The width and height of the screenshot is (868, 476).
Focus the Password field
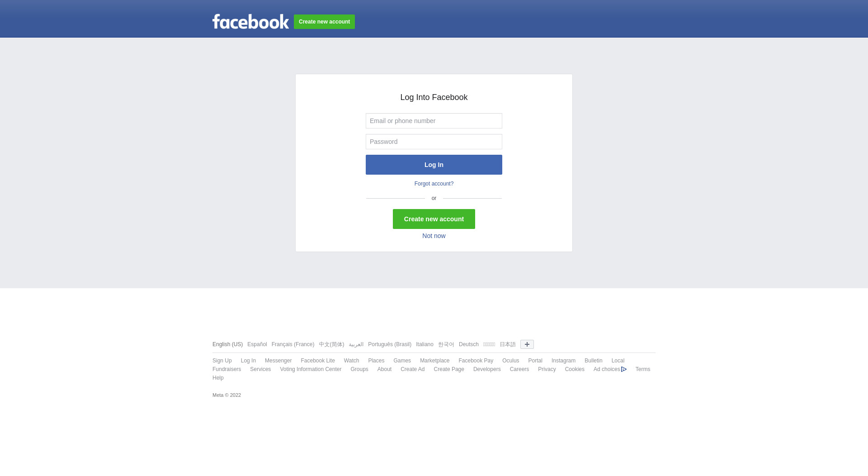click(434, 142)
